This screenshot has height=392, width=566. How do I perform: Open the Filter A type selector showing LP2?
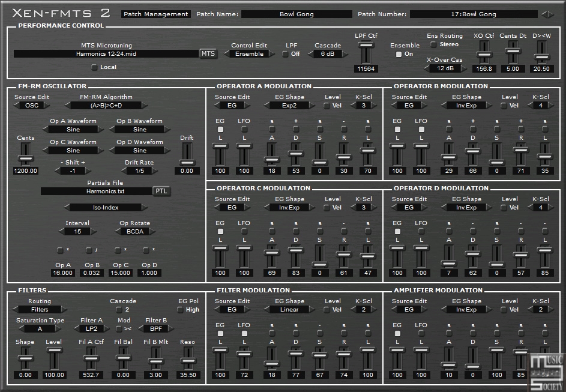(x=91, y=328)
